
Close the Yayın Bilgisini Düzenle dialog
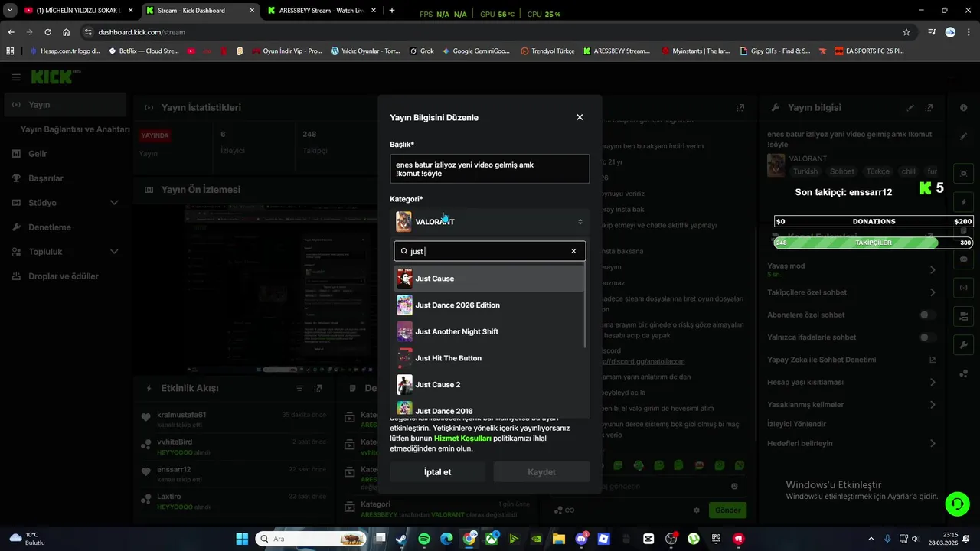click(580, 117)
